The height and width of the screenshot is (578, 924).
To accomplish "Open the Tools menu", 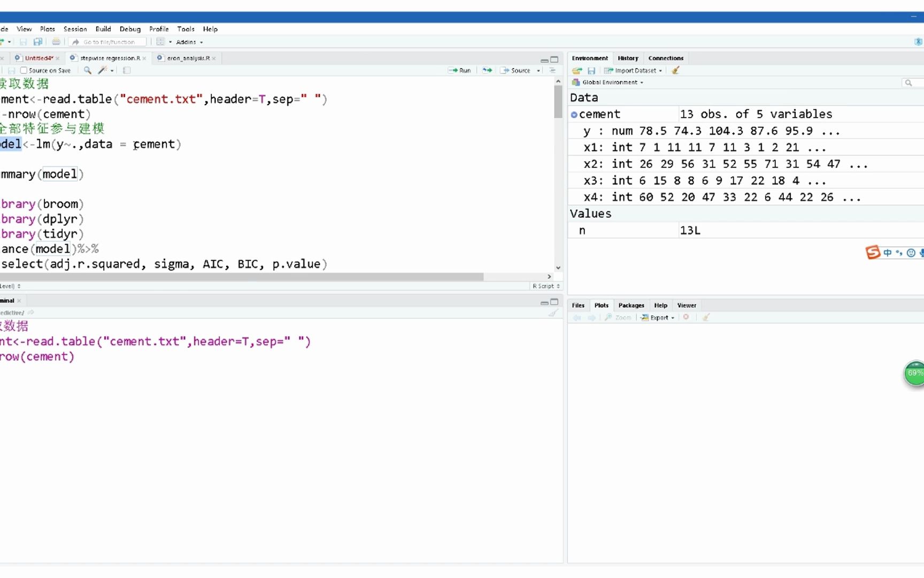I will click(186, 29).
